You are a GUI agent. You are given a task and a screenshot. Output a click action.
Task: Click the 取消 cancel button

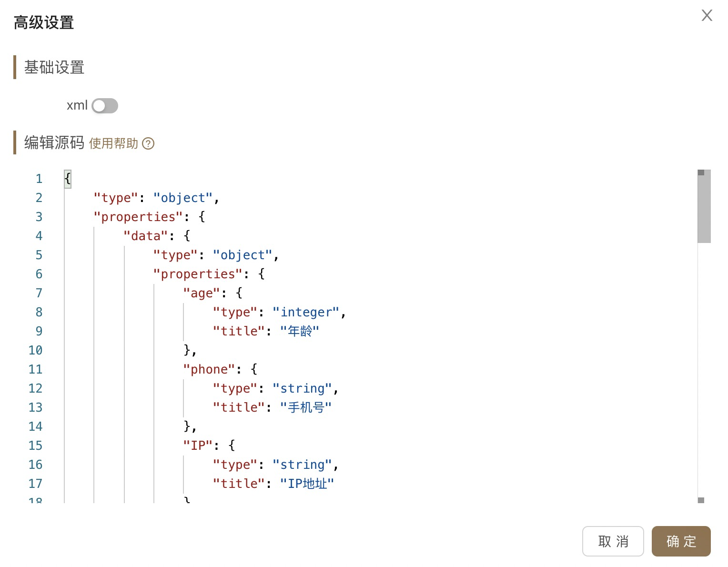(613, 541)
